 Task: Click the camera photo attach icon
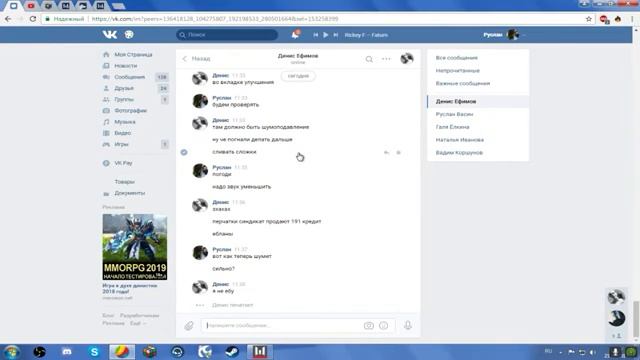369,326
